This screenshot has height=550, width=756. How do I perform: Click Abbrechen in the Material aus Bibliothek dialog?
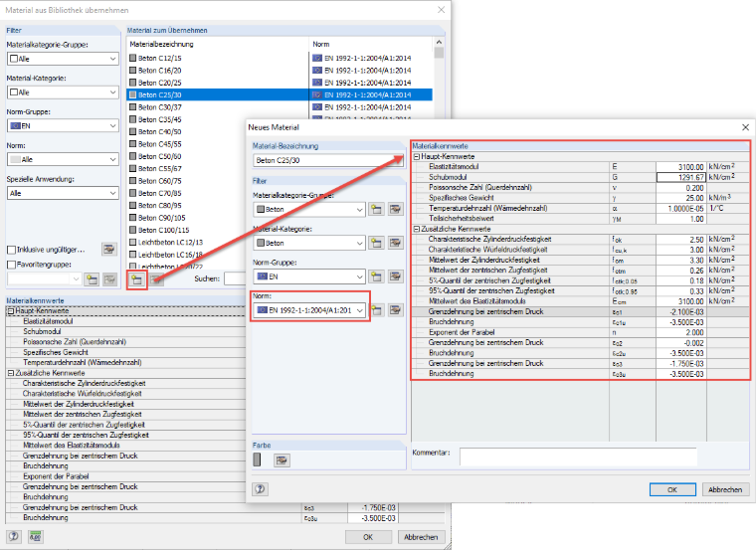pyautogui.click(x=421, y=536)
